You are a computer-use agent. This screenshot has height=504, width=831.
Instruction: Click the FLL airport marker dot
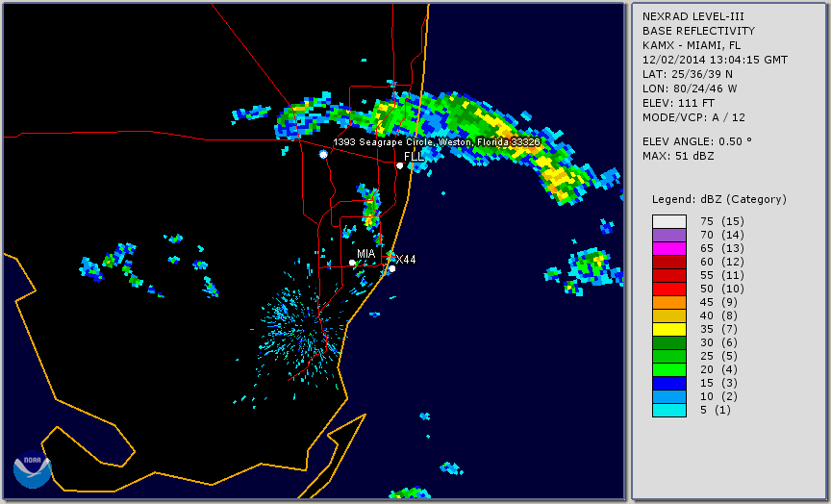click(x=399, y=165)
